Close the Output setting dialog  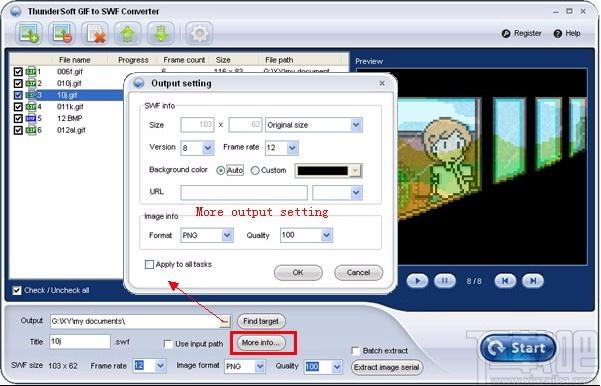[382, 83]
